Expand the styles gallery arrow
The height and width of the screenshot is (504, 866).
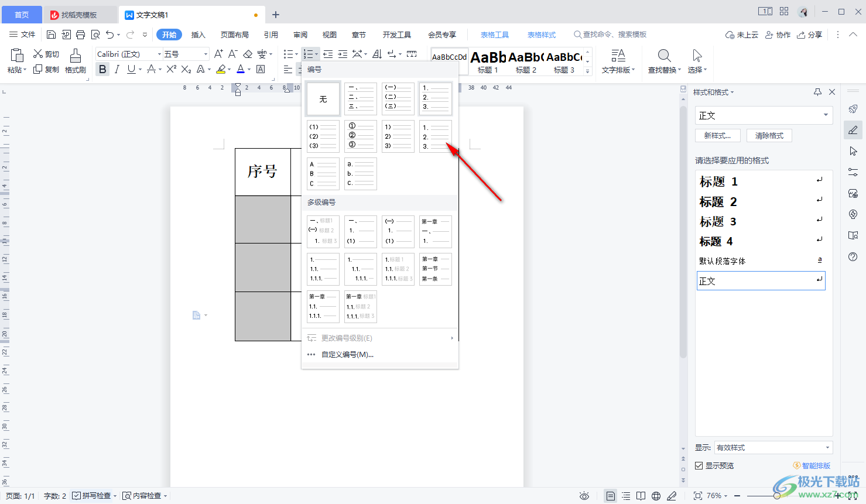tap(588, 71)
